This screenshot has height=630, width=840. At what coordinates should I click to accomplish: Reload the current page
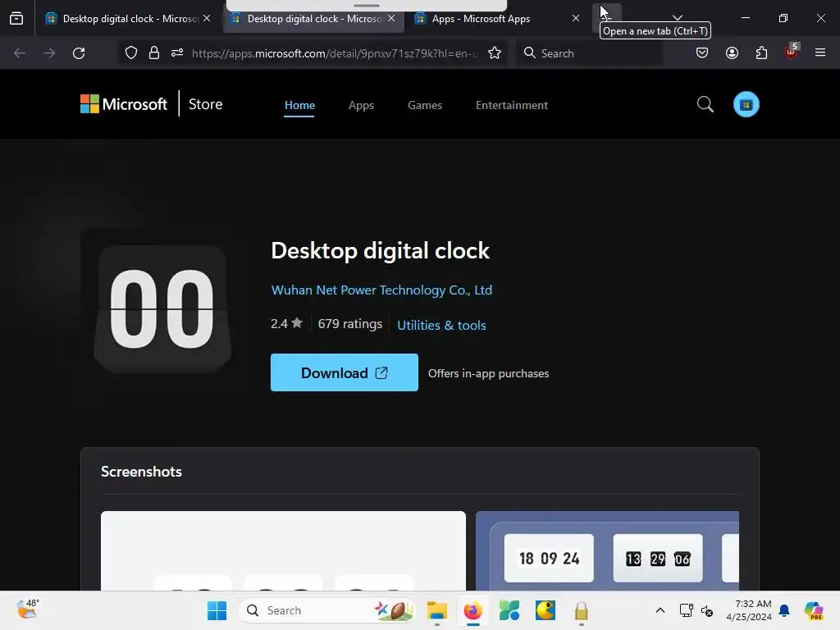(79, 53)
